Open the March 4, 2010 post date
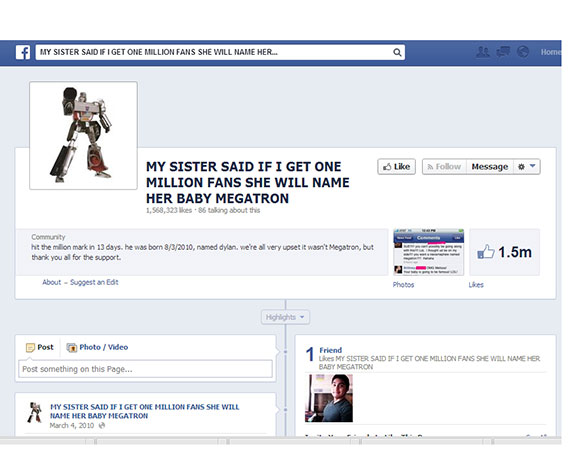Screen dimensions: 580x470 72,426
